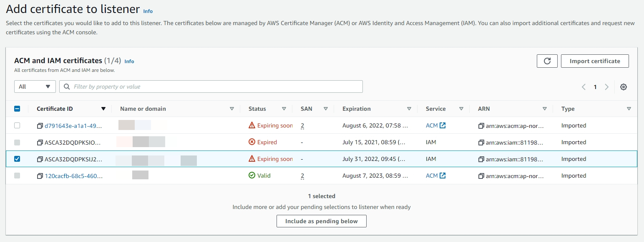
Task: Sort by Service column header
Action: pos(461,109)
